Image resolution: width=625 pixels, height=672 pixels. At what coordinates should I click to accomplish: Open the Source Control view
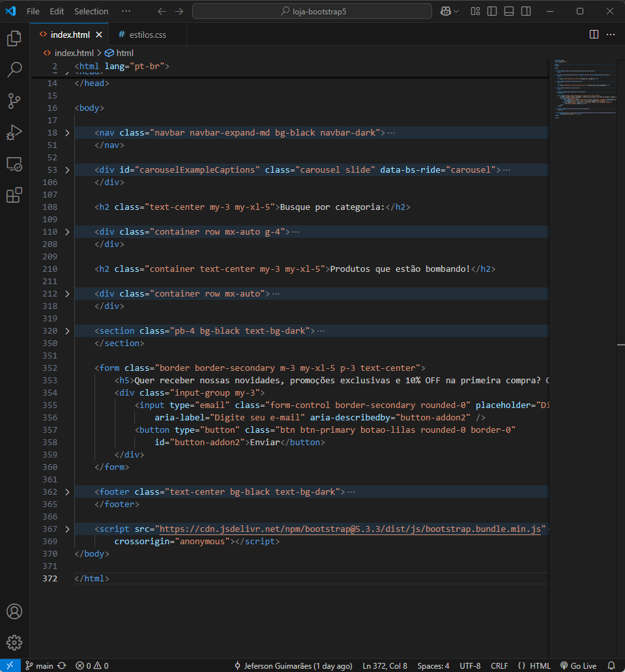[x=14, y=101]
